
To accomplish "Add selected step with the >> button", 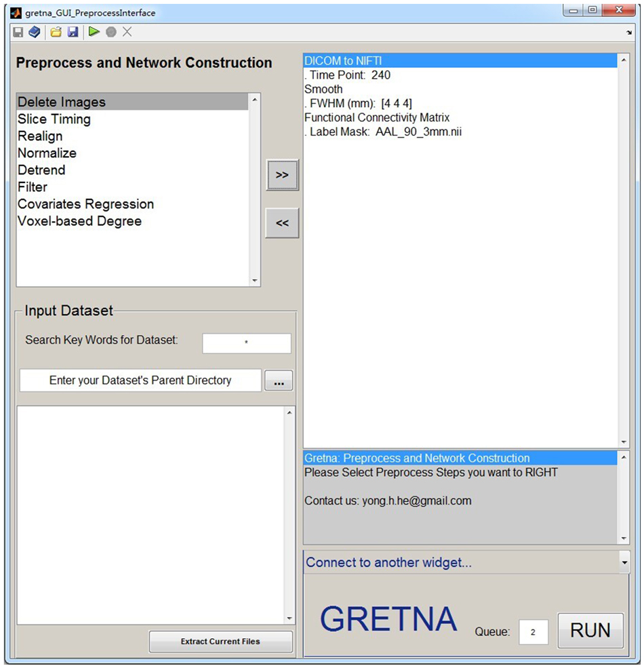I will [x=282, y=175].
